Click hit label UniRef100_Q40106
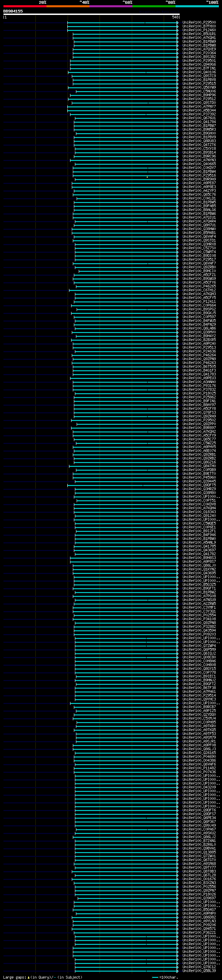The image size is (222, 980). click(x=199, y=72)
